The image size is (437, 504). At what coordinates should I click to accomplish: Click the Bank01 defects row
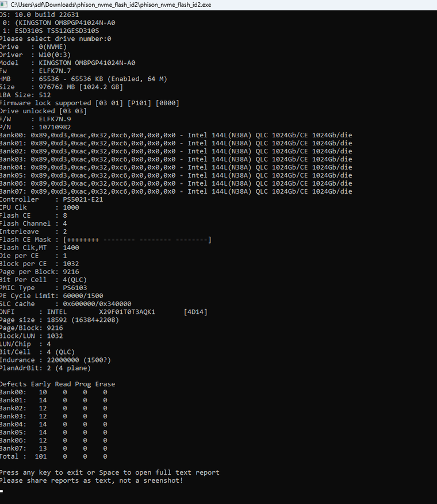53,401
